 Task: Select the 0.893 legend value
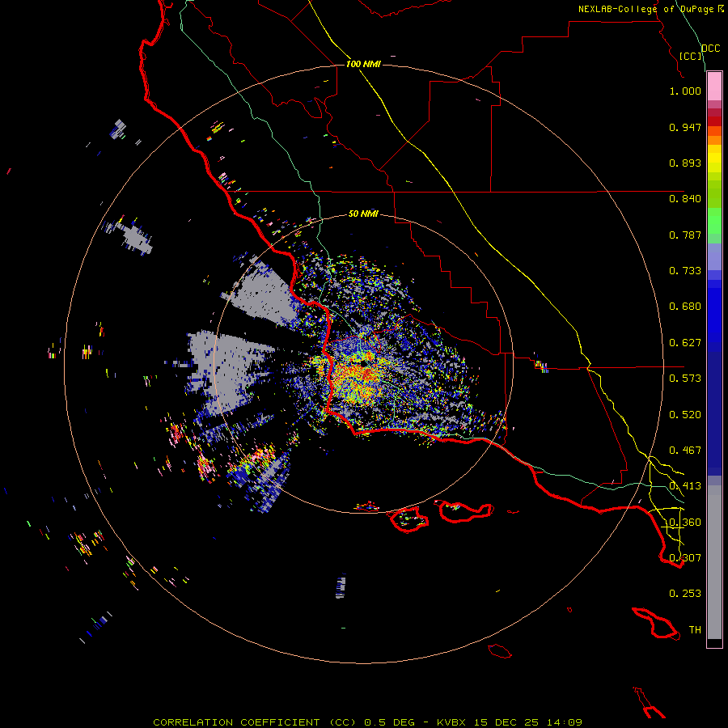tap(685, 163)
